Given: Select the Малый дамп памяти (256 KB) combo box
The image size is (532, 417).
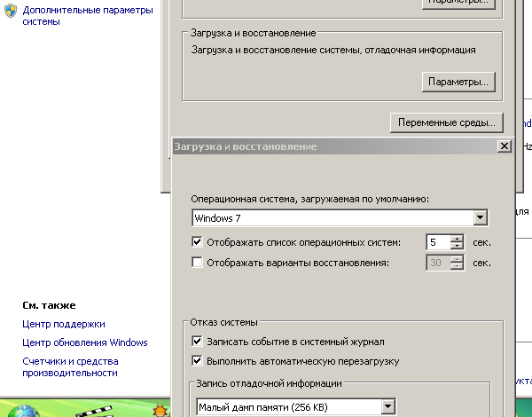Looking at the screenshot, I should (x=296, y=407).
